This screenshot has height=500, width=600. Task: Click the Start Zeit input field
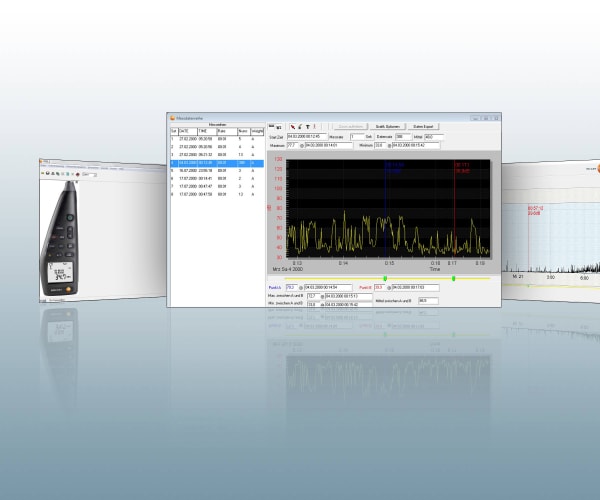point(306,137)
